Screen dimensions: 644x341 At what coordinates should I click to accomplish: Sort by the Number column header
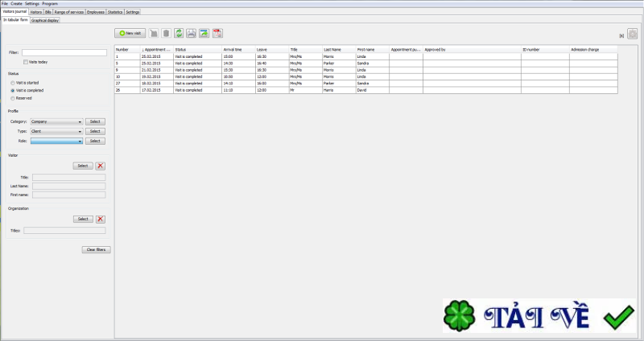click(127, 50)
